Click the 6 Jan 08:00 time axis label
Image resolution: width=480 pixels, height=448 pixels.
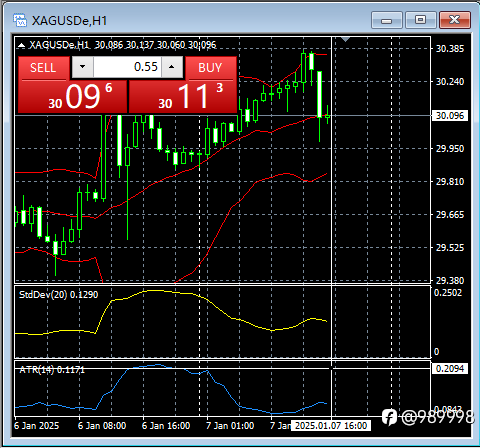click(x=102, y=426)
